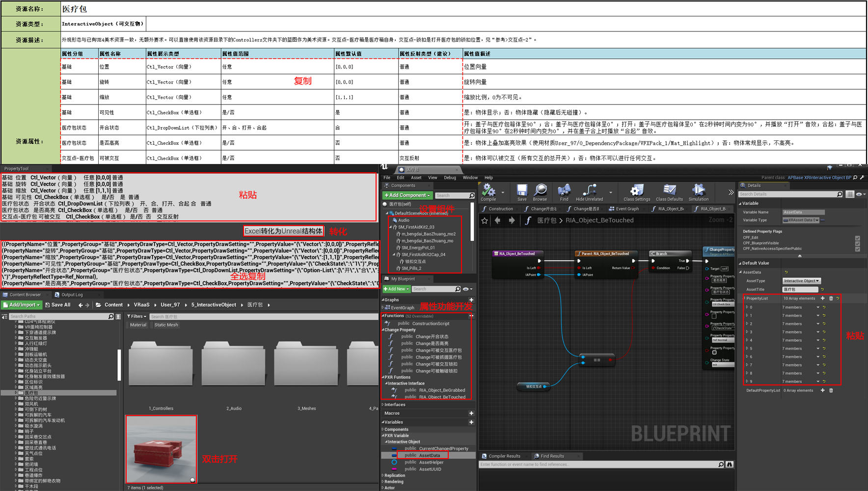868x491 pixels.
Task: Open the Asset menu in blueprint editor
Action: 416,178
